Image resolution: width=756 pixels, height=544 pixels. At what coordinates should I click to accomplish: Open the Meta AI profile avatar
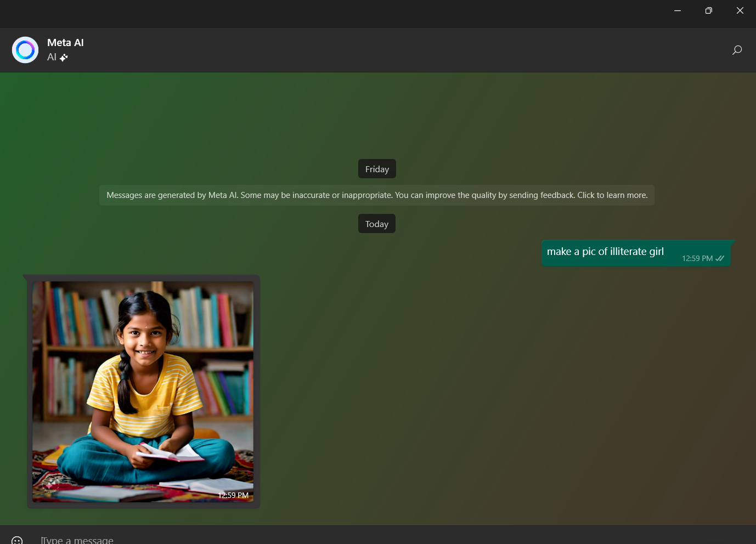tap(25, 50)
